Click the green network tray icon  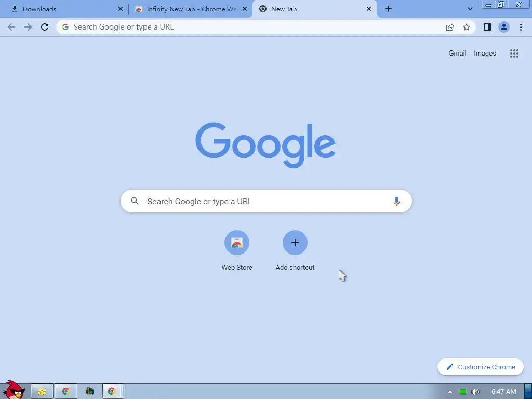point(463,392)
